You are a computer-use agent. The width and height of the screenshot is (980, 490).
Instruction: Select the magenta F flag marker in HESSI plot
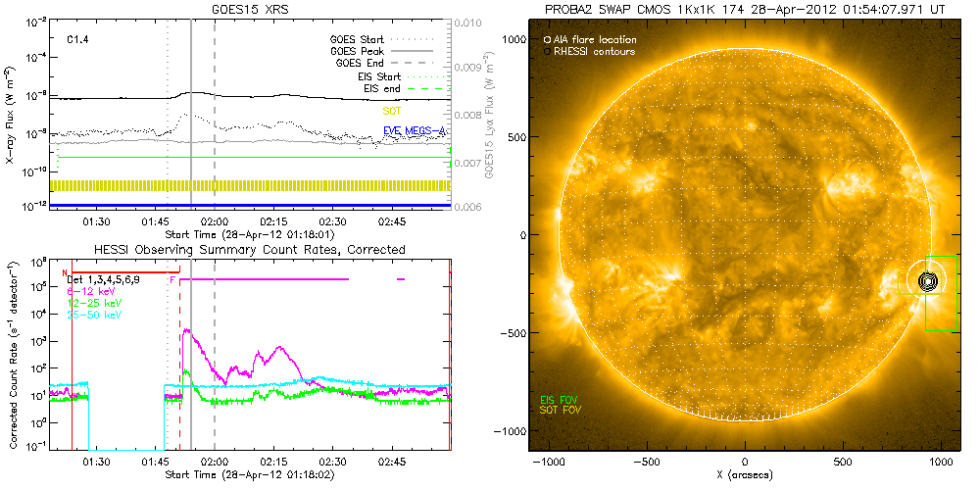172,280
